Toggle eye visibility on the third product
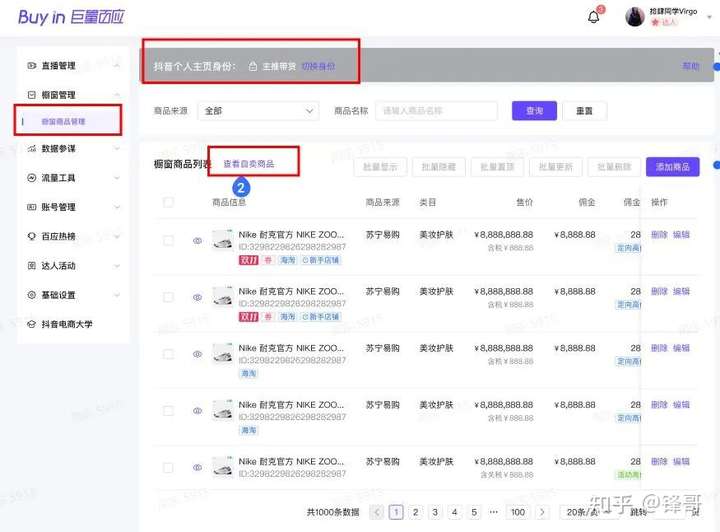The height and width of the screenshot is (532, 720). pos(197,354)
